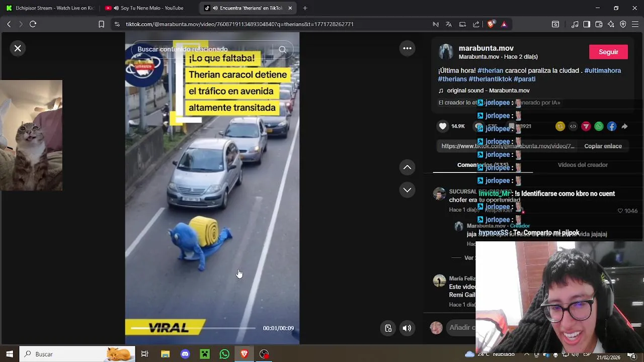Click the Windows taskbar Buscar search box
644x362 pixels.
click(78, 354)
